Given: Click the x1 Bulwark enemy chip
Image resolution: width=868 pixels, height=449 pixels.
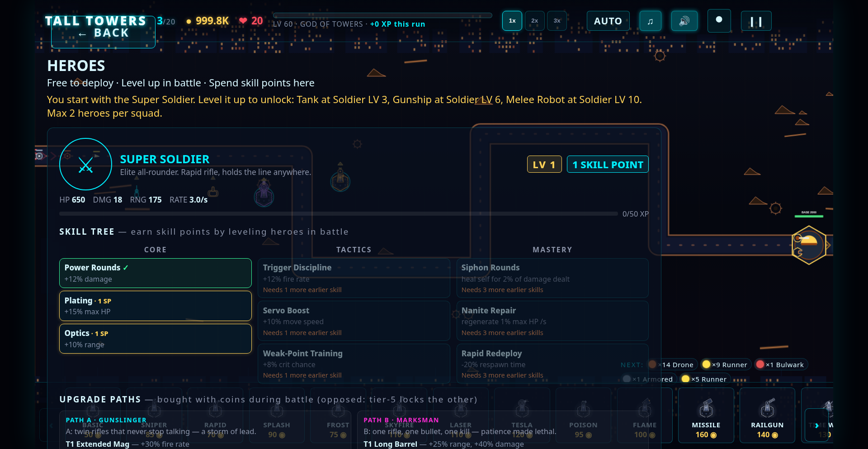Looking at the screenshot, I should click(x=781, y=364).
